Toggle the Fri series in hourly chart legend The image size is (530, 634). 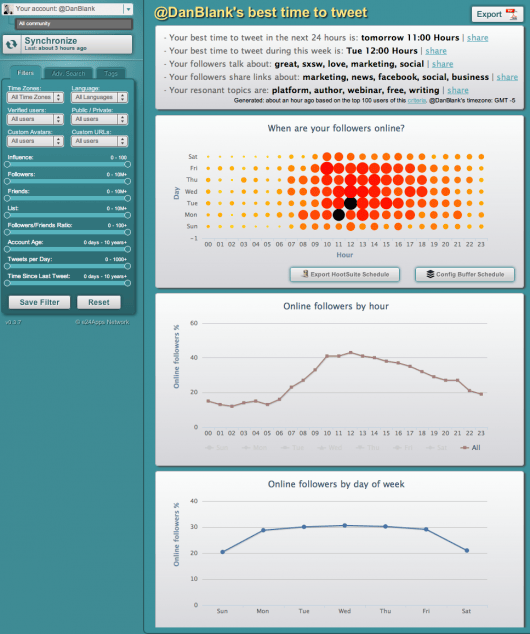click(403, 448)
